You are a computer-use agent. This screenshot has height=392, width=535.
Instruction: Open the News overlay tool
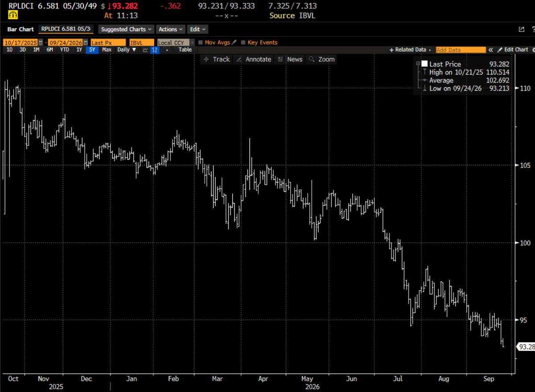tap(290, 59)
